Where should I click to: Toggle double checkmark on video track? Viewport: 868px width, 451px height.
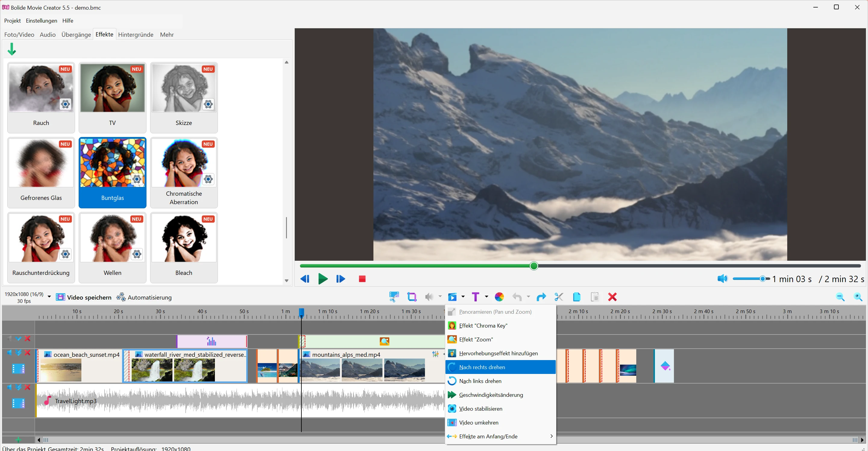click(x=18, y=353)
